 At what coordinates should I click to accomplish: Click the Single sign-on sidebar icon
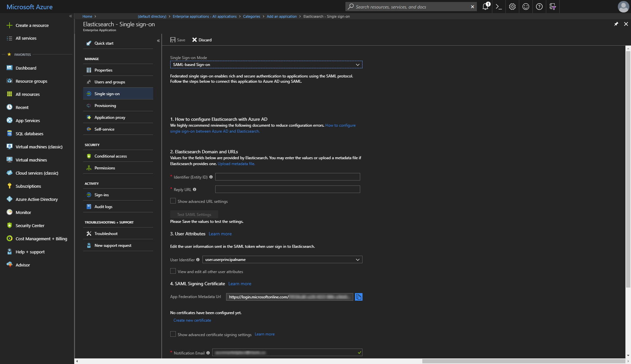click(x=88, y=93)
